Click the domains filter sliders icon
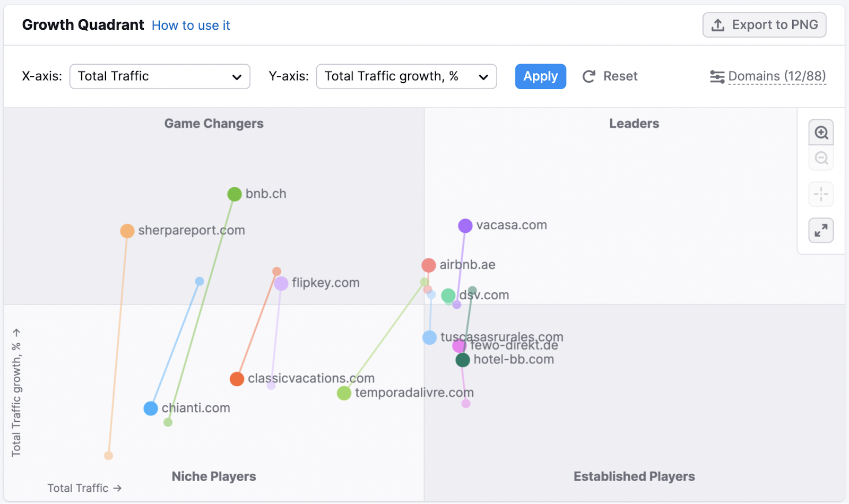 pos(717,77)
